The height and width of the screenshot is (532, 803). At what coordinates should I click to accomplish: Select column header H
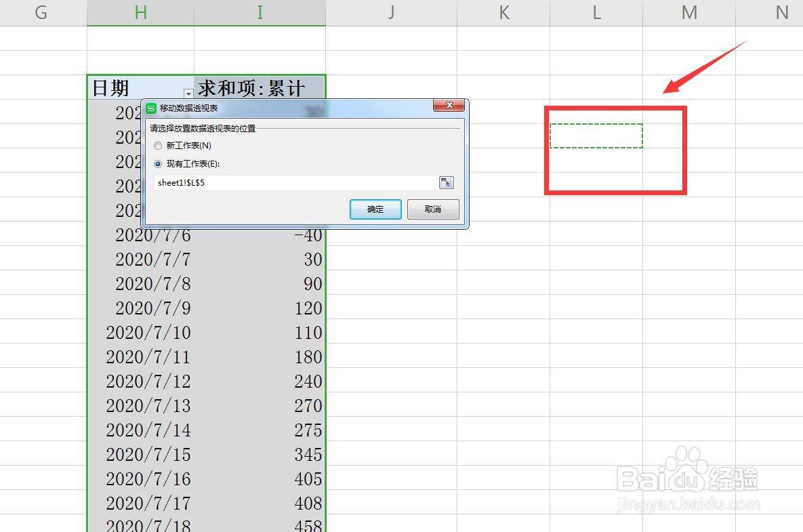click(140, 12)
